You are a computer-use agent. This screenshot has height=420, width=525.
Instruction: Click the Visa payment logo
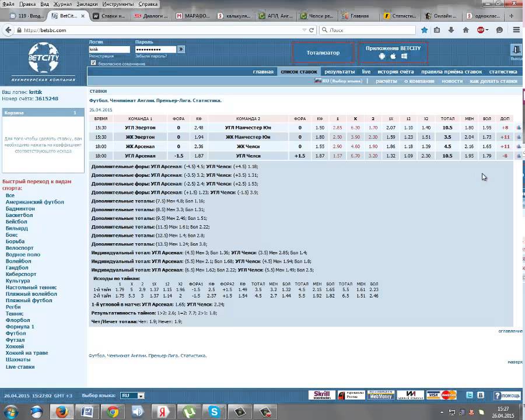[x=433, y=395]
